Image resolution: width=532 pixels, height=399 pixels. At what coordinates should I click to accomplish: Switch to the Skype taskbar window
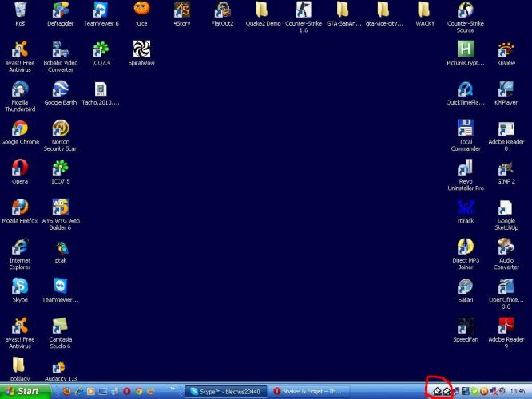coord(226,392)
